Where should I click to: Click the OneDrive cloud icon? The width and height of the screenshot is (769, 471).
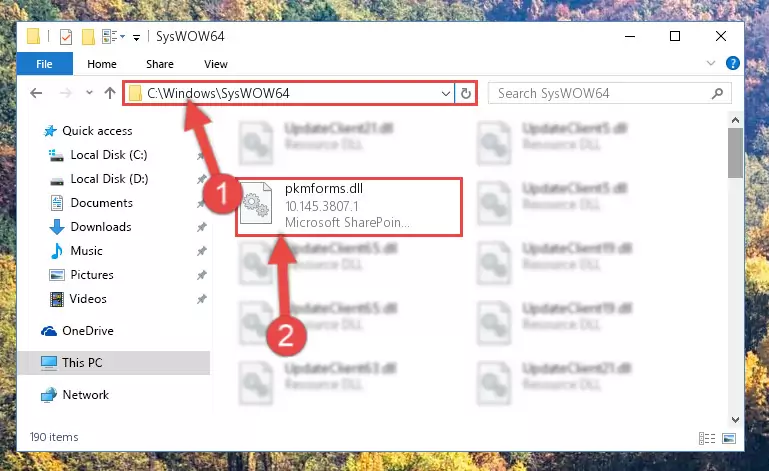click(49, 331)
